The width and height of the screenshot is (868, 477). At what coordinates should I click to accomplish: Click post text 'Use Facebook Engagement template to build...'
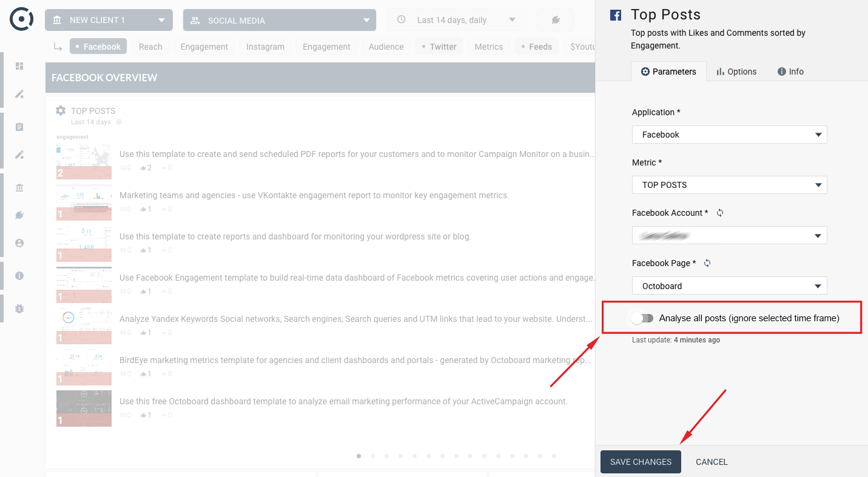click(357, 278)
